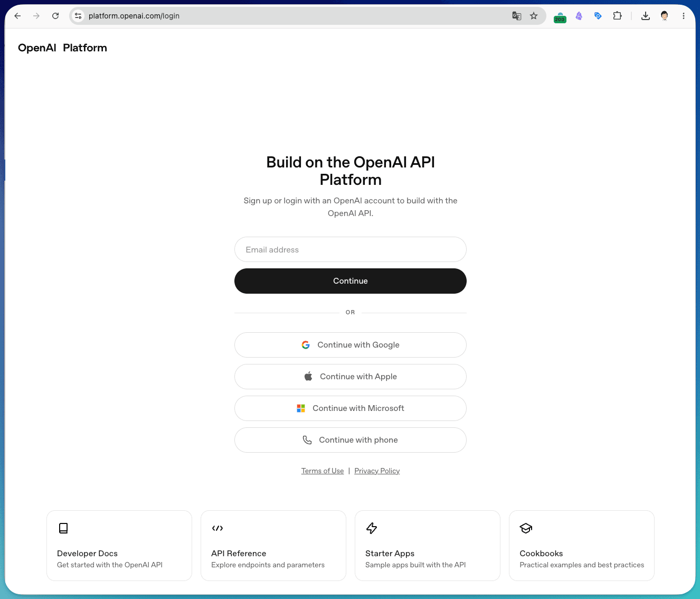Choose Continue with Microsoft
The height and width of the screenshot is (599, 700).
351,408
